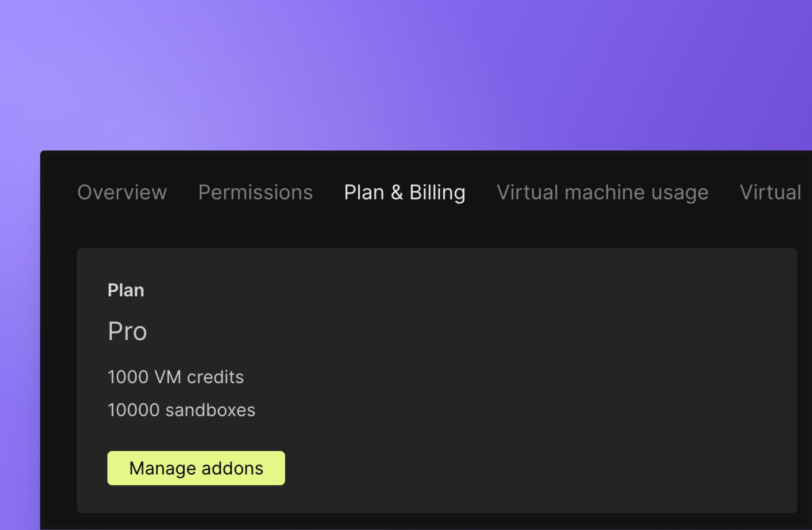
Task: Click the 10000 sandboxes text
Action: [181, 410]
